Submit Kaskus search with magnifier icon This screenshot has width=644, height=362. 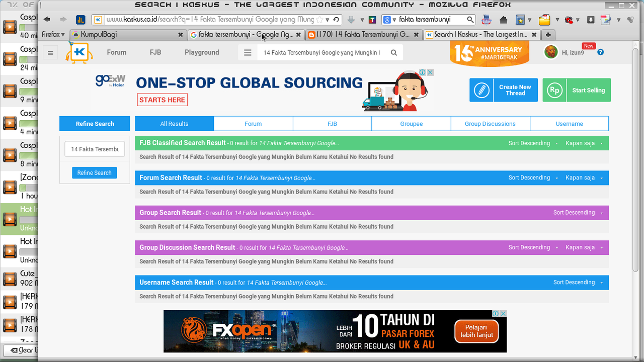(x=394, y=52)
